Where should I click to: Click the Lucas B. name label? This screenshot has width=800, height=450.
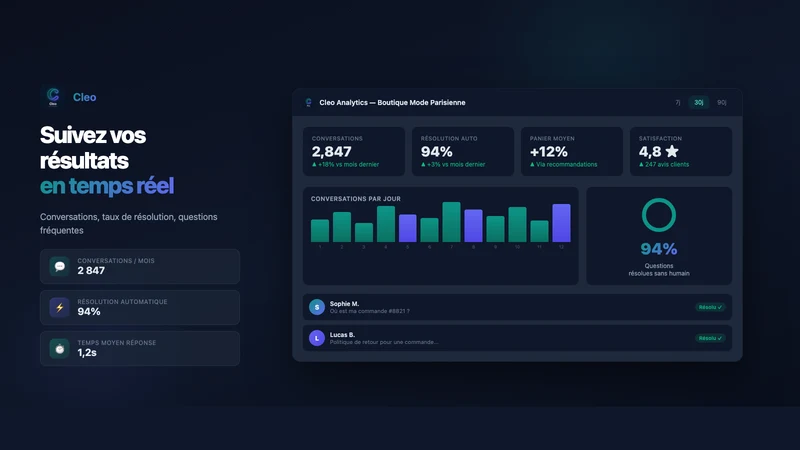point(342,335)
